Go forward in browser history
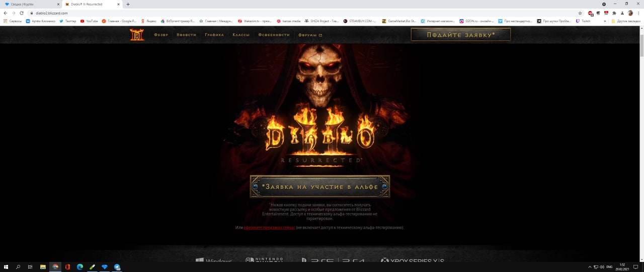Image resolution: width=644 pixels, height=272 pixels. 14,13
